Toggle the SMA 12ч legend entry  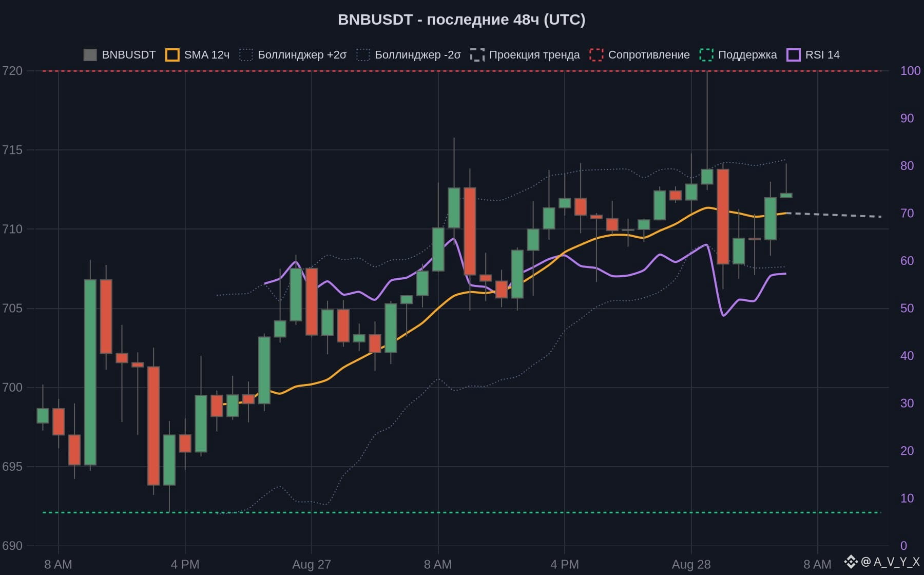pyautogui.click(x=198, y=55)
